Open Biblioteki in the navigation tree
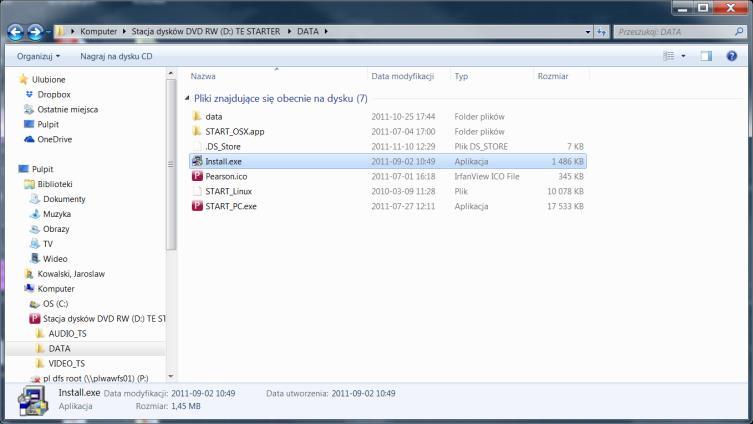The height and width of the screenshot is (424, 753). (55, 184)
